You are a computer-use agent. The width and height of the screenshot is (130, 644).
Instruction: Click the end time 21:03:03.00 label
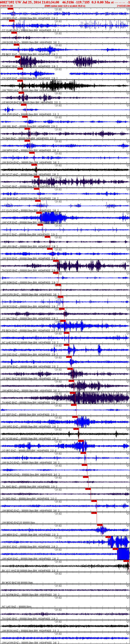pyautogui.click(x=123, y=6)
